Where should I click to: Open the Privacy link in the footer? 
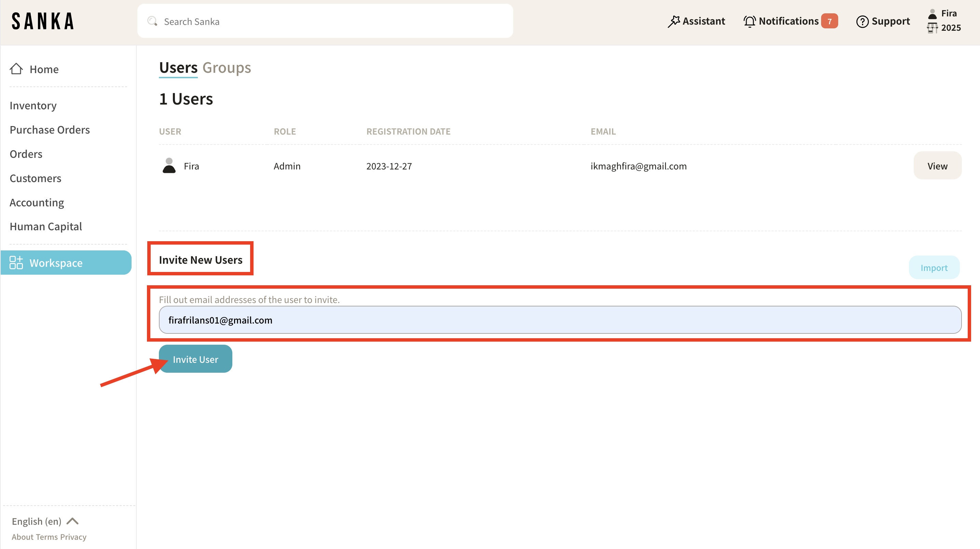pyautogui.click(x=73, y=537)
